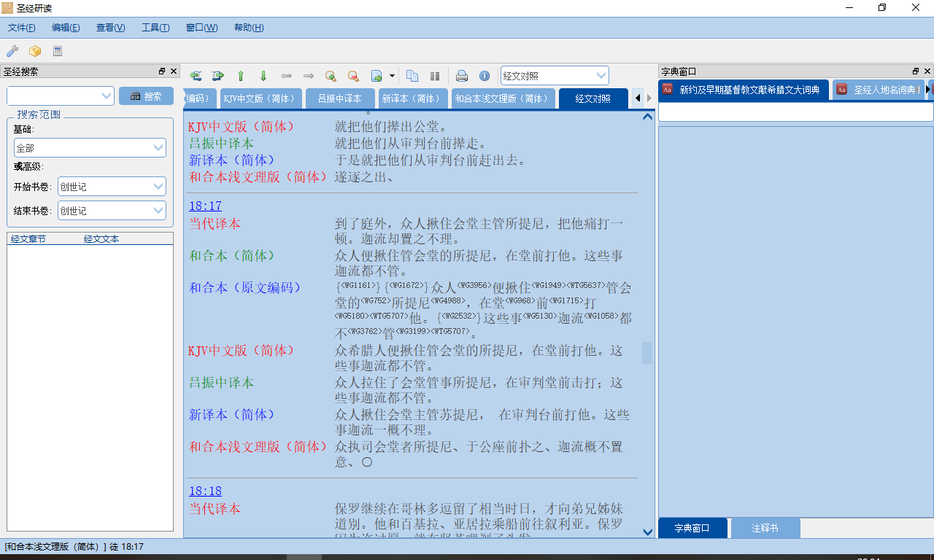Click the wrench settings icon
The width and height of the screenshot is (934, 560).
tap(12, 51)
